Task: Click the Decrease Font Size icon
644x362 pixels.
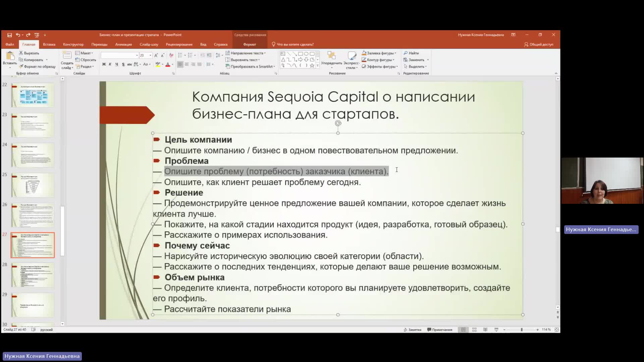Action: coord(162,55)
